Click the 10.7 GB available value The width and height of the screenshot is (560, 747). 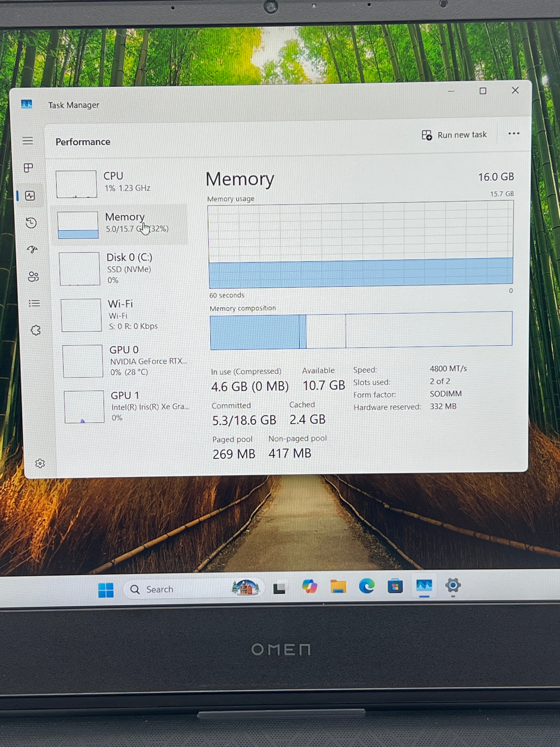pos(324,385)
